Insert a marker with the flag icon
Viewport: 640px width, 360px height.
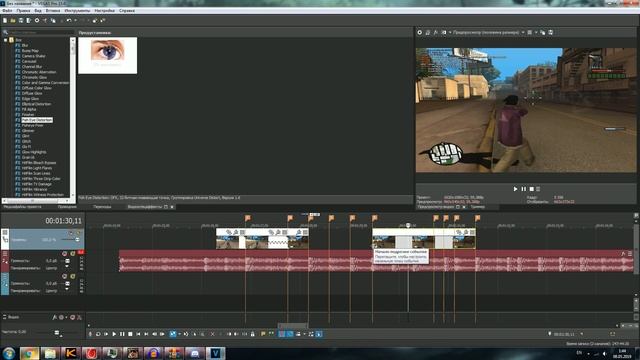263,334
